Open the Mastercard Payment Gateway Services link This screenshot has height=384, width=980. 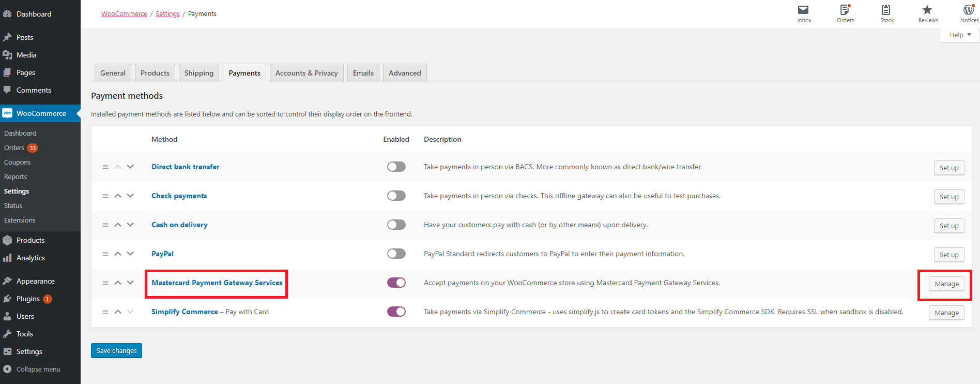point(217,283)
